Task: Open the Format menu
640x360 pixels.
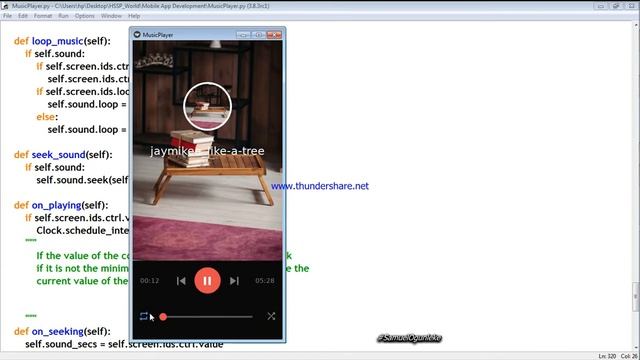Action: pyautogui.click(x=43, y=16)
